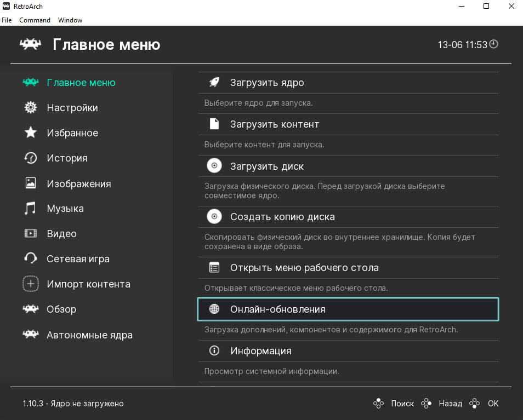Open the Window menu
Screen dimensions: 523x420
[x=70, y=20]
